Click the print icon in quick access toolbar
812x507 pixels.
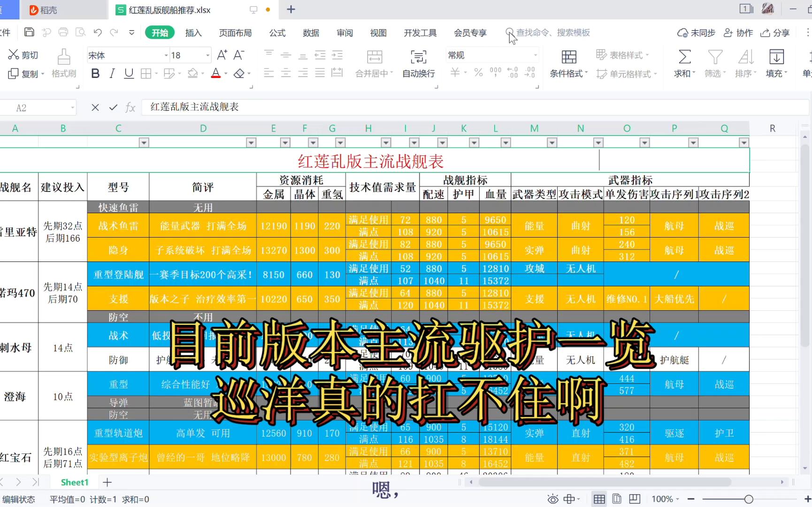point(63,32)
